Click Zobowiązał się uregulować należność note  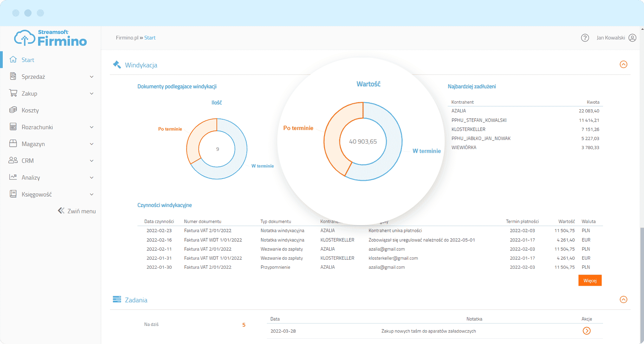(x=421, y=240)
